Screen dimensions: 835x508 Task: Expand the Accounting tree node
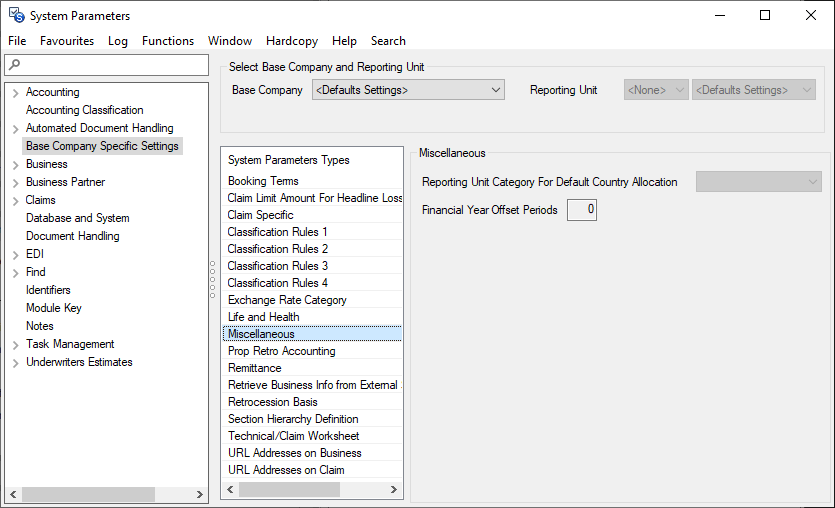tap(15, 93)
